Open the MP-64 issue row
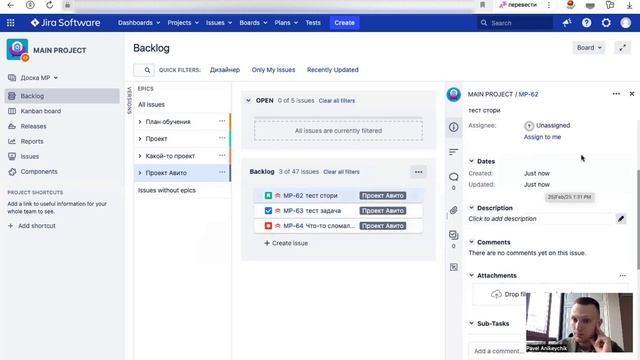Image resolution: width=640 pixels, height=360 pixels. point(338,226)
